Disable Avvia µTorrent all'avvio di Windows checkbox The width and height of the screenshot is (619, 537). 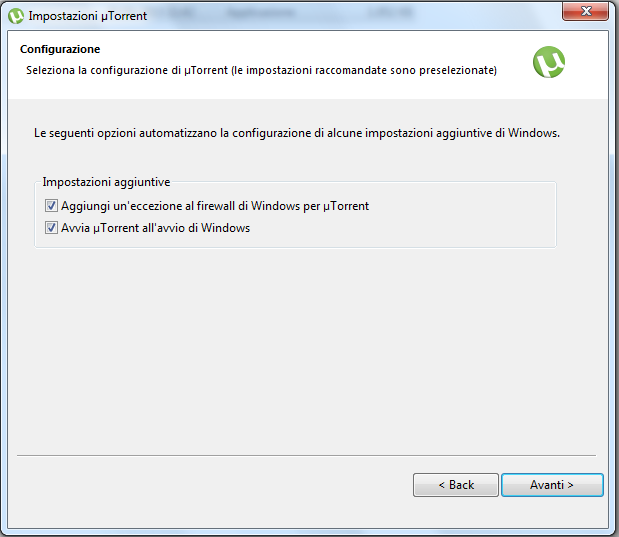pyautogui.click(x=51, y=228)
